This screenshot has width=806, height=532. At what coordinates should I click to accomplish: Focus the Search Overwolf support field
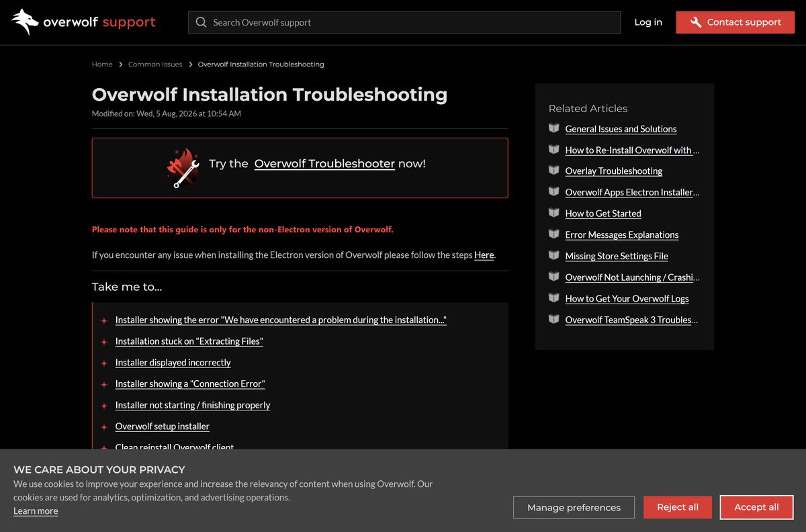(x=404, y=22)
